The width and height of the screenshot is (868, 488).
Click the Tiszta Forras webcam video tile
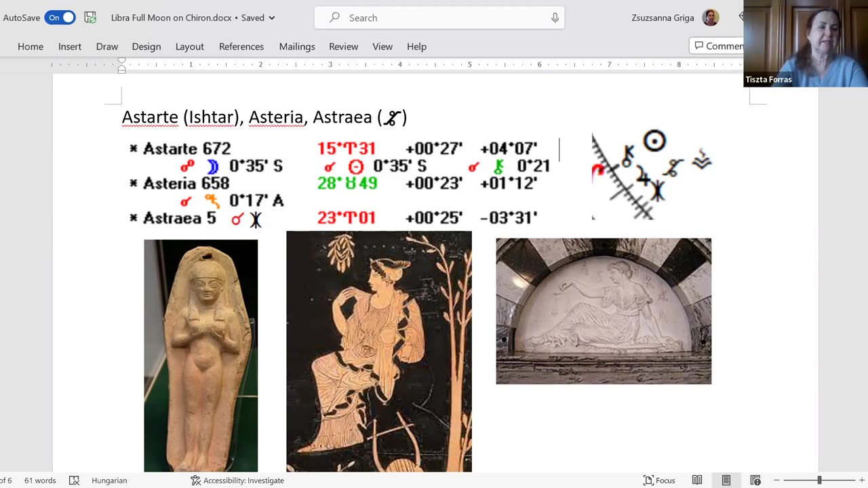coord(806,43)
